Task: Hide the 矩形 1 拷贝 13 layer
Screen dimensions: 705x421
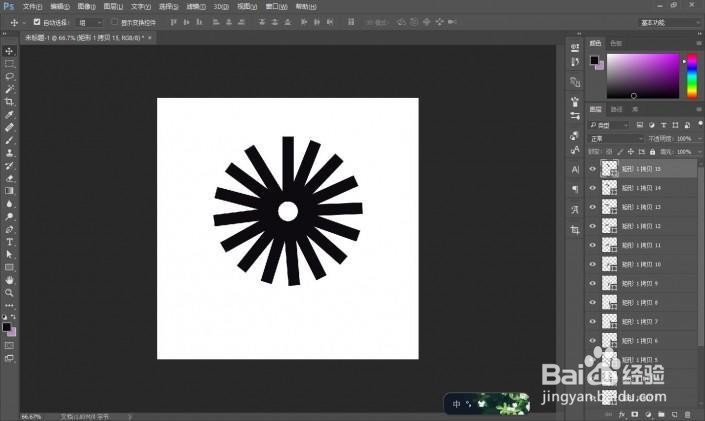Action: tap(593, 207)
